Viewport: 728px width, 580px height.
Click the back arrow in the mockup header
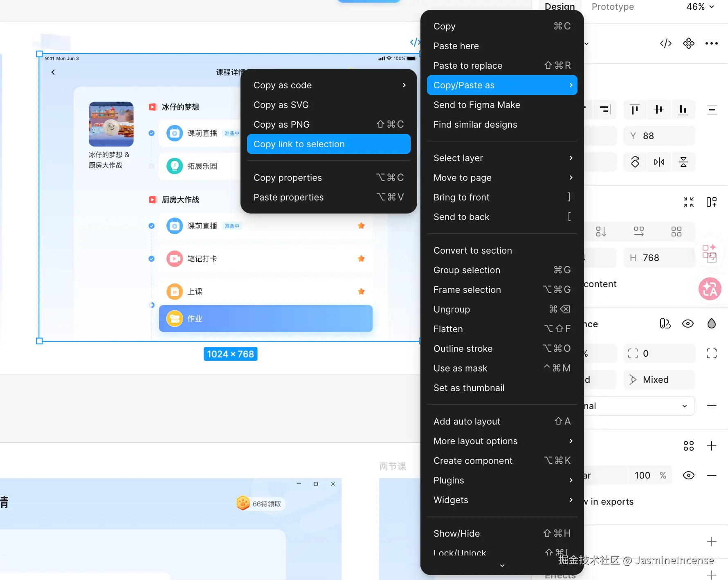tap(53, 72)
